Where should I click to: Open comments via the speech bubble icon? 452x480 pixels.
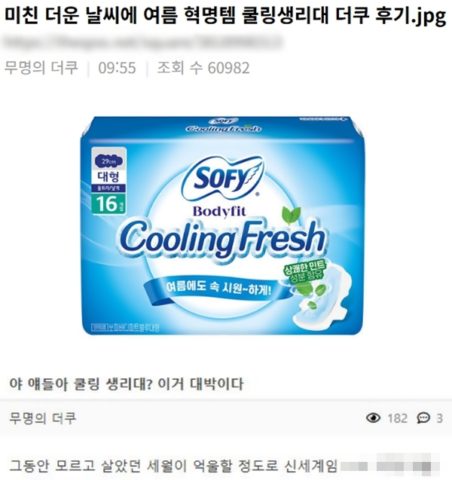[x=423, y=418]
